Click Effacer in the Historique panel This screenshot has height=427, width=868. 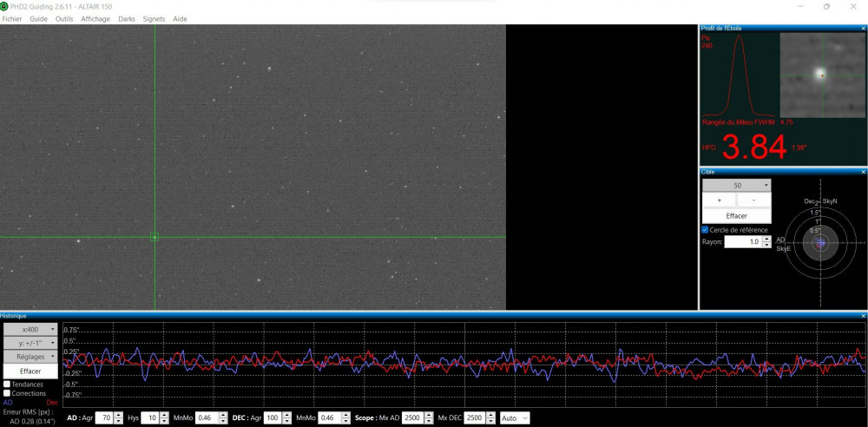30,371
